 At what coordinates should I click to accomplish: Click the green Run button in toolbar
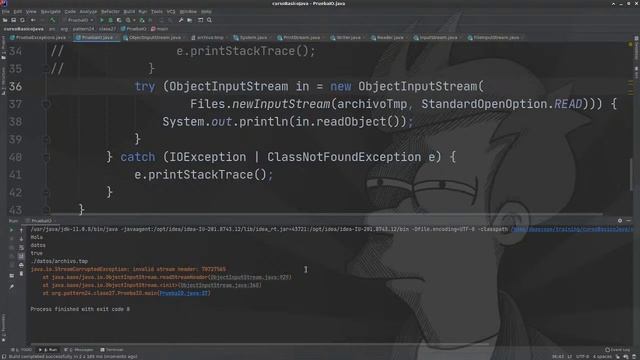[102, 20]
